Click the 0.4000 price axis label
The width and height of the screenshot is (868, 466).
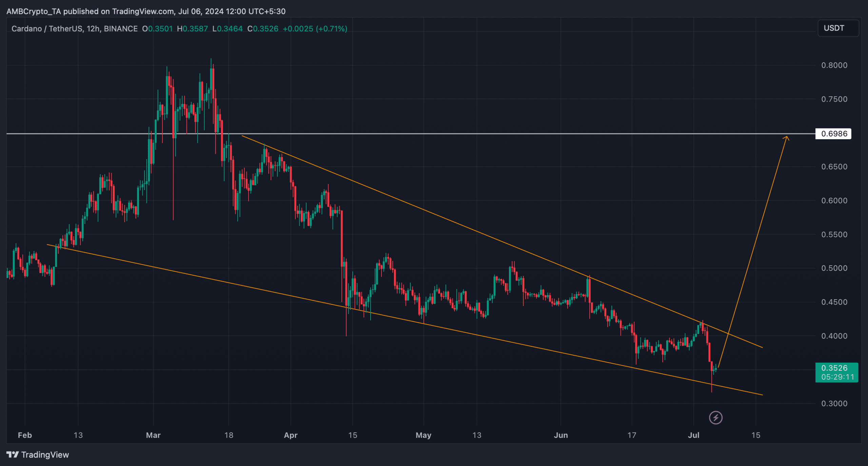click(x=834, y=336)
